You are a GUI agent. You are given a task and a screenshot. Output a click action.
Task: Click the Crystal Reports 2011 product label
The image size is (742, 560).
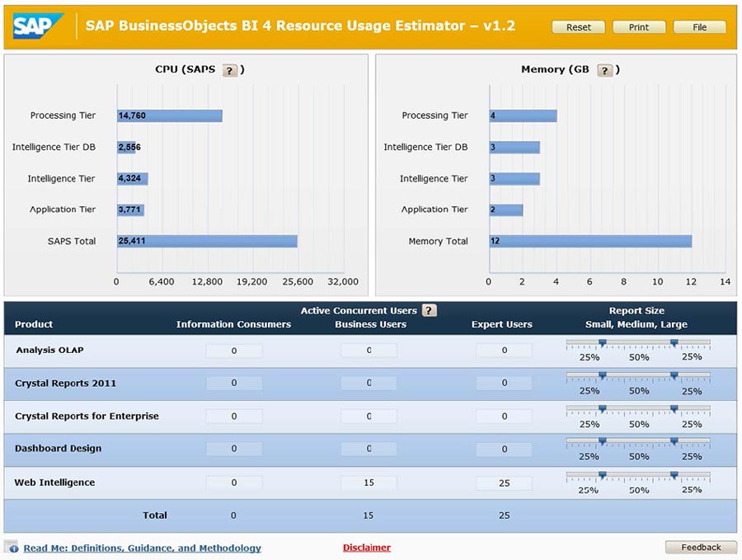coord(65,384)
